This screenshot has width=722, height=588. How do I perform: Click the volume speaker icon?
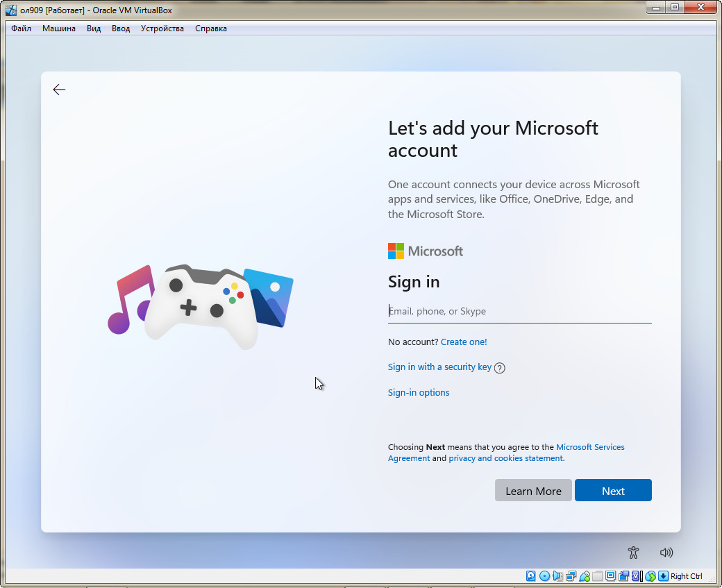pyautogui.click(x=666, y=553)
